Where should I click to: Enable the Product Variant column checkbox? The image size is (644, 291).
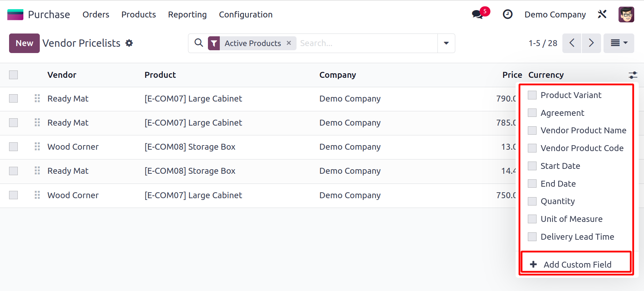click(x=532, y=95)
